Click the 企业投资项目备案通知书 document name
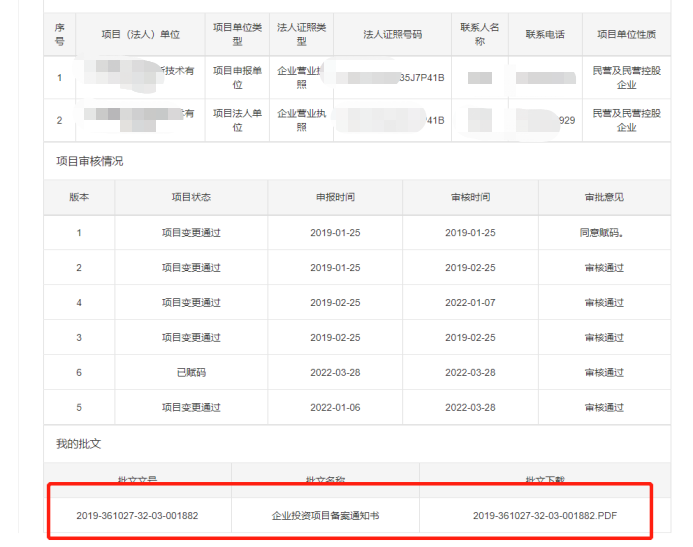 tap(325, 516)
